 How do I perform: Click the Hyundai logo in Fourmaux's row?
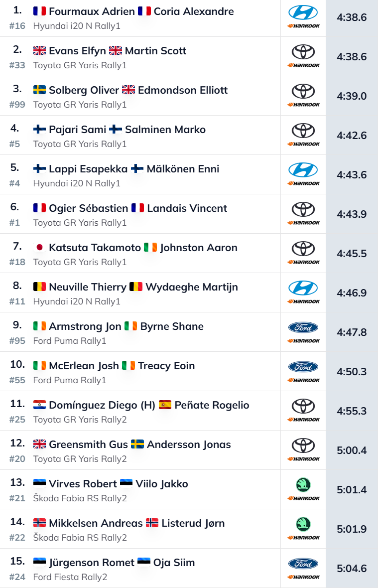303,12
